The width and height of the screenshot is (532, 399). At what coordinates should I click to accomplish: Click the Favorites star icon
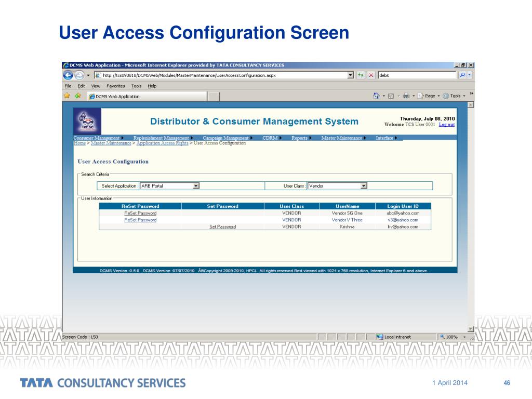coord(67,96)
